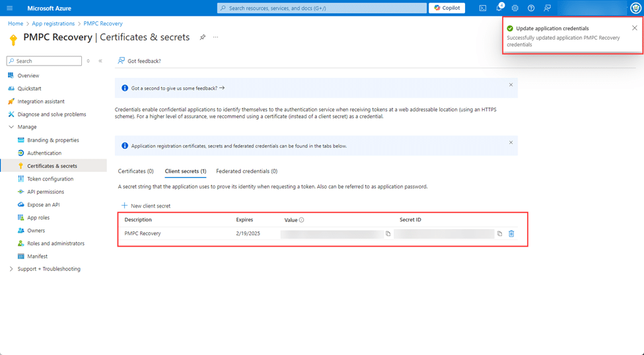Dismiss the Update application credentials notification
644x355 pixels.
pos(635,28)
